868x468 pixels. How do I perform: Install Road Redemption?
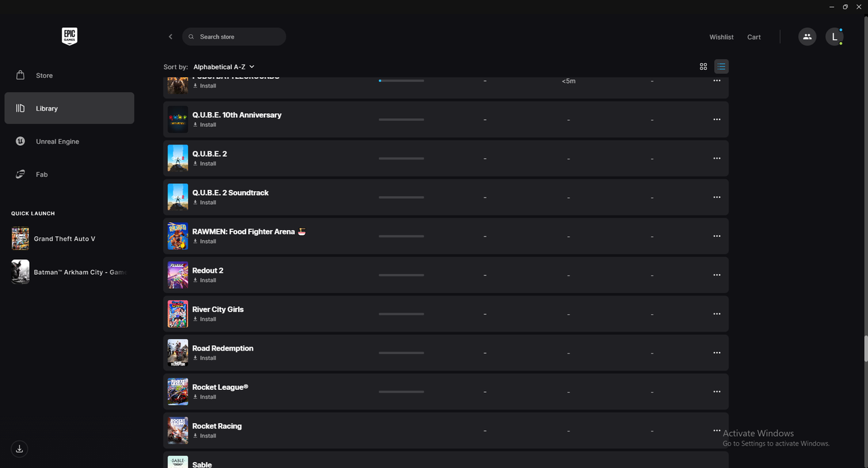click(205, 358)
